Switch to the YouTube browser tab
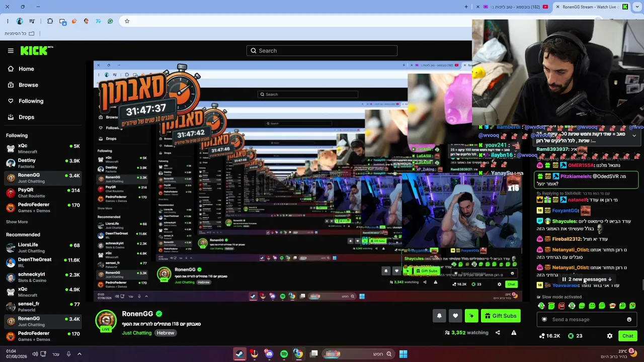This screenshot has width=644, height=362. click(512, 7)
